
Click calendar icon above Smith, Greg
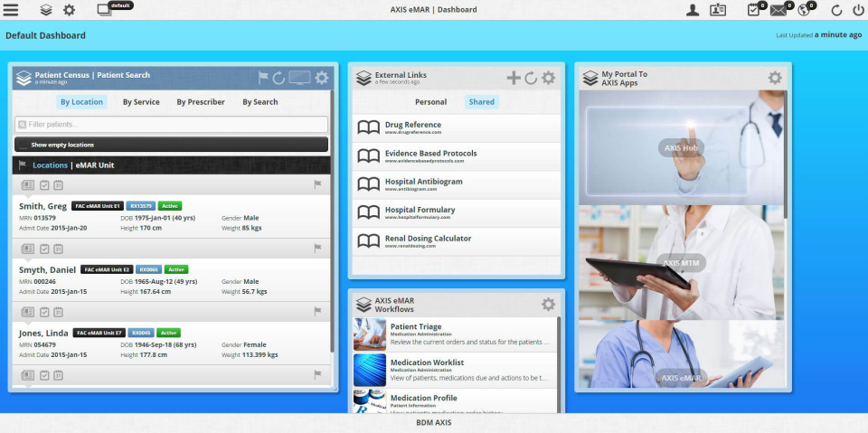coord(58,185)
